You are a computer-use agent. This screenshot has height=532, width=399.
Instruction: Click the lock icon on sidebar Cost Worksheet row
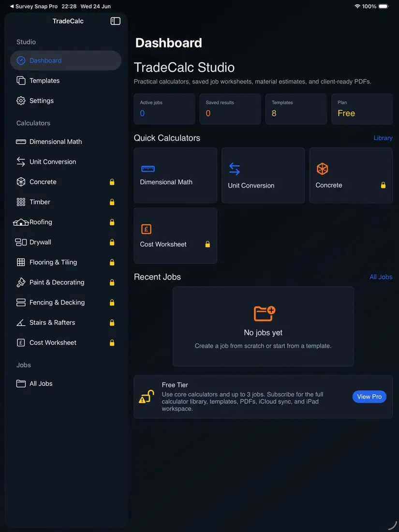pos(112,343)
